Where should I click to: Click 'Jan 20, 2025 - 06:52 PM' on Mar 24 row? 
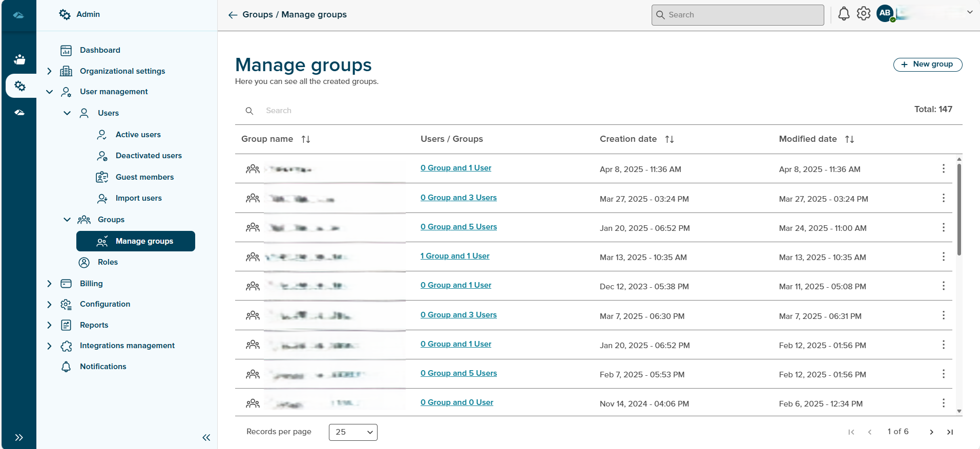tap(645, 228)
